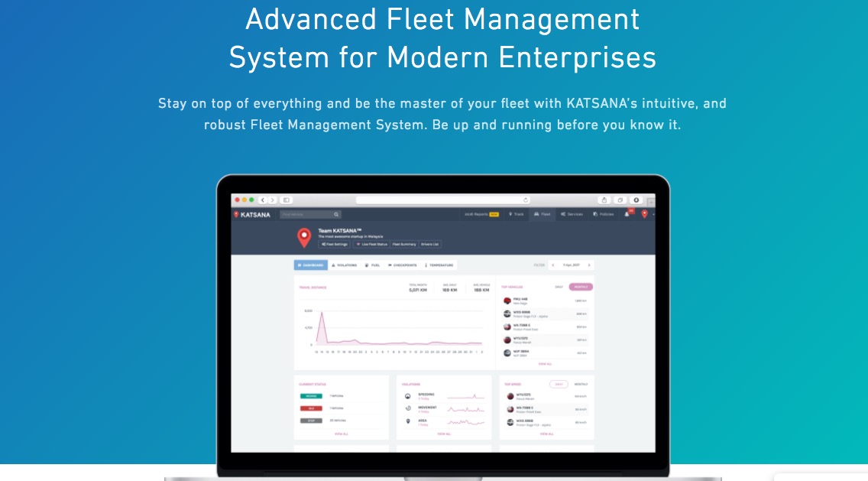Click the Travel Distance panel title
Image resolution: width=868 pixels, height=481 pixels.
coord(313,288)
